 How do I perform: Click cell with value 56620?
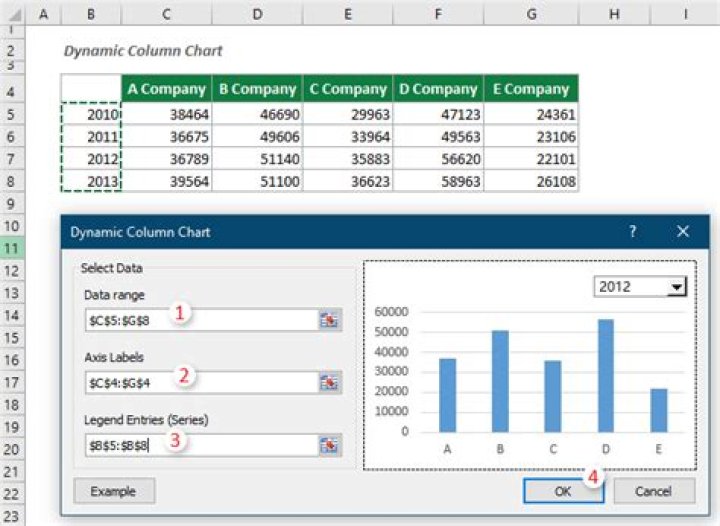(438, 159)
